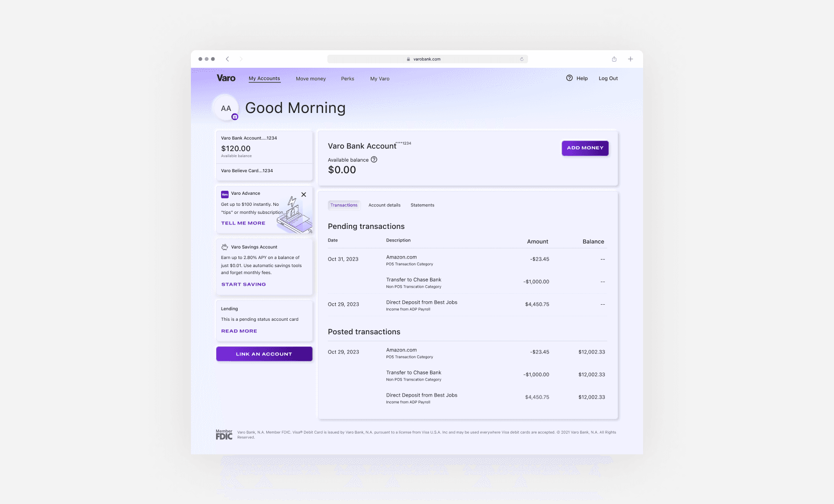Open My Varo menu item
Screen dimensions: 834x504
pyautogui.click(x=380, y=79)
